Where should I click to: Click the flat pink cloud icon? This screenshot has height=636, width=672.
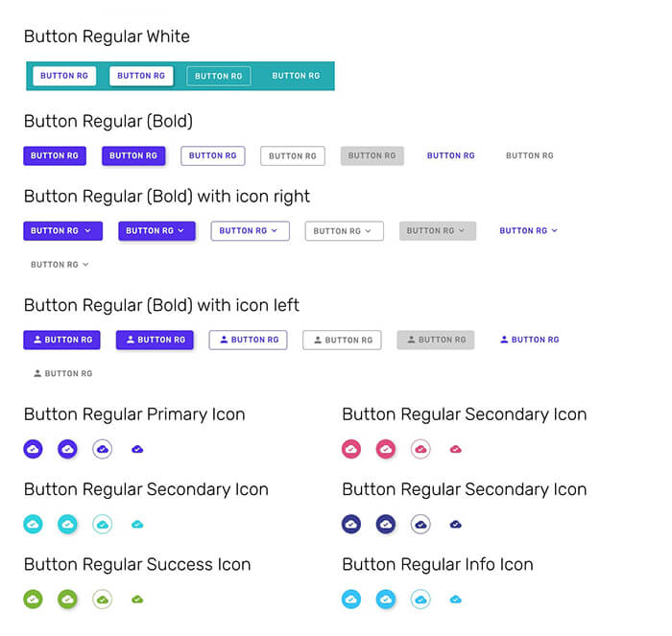[x=456, y=449]
